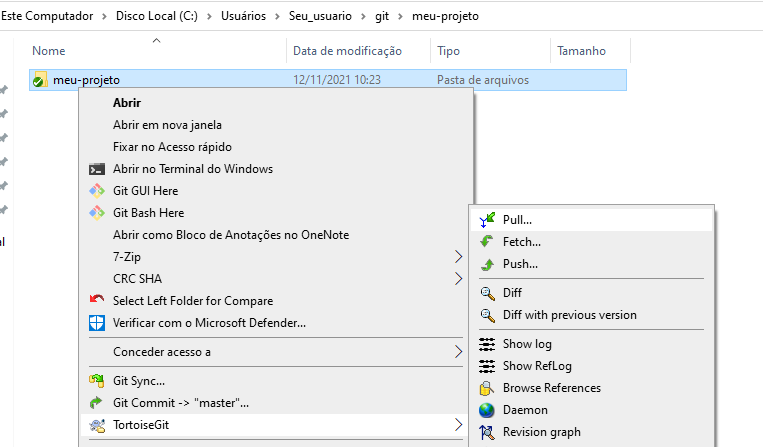Image resolution: width=763 pixels, height=447 pixels.
Task: Click the Daemon globe icon
Action: click(x=487, y=410)
